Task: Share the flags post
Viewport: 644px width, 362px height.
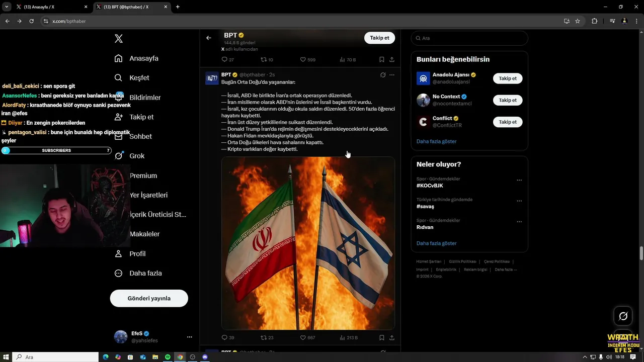Action: (391, 337)
